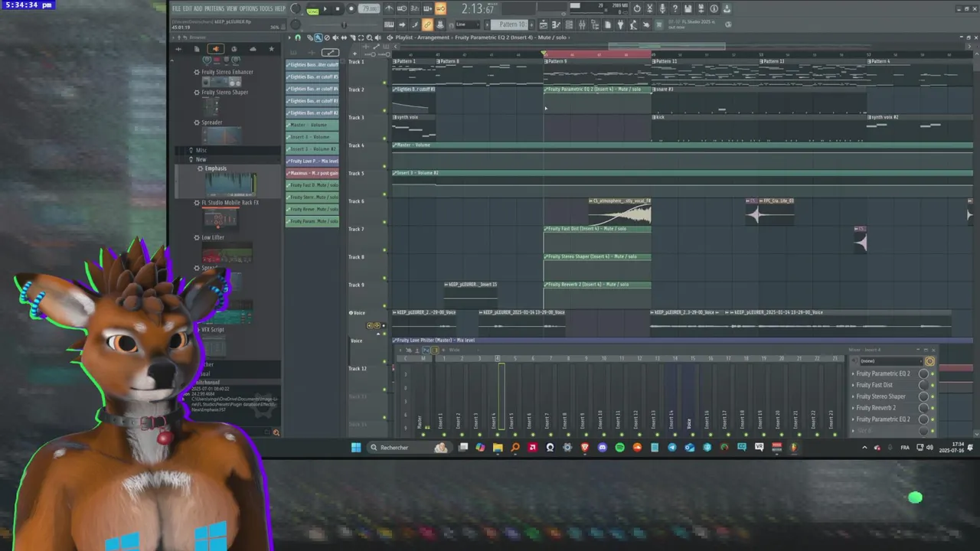
Task: Click the Record button in transport
Action: click(x=351, y=9)
